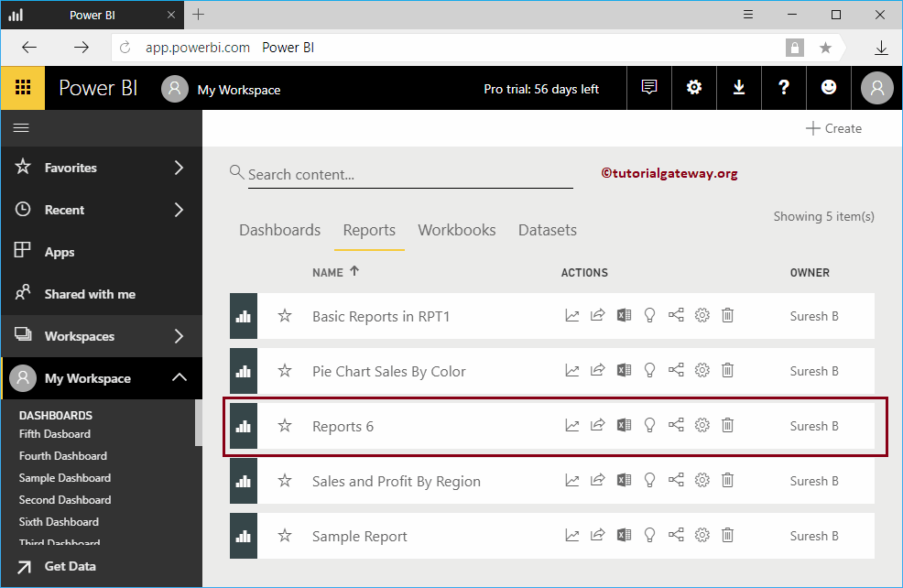This screenshot has width=903, height=588.
Task: Click the Search content field
Action: click(410, 175)
